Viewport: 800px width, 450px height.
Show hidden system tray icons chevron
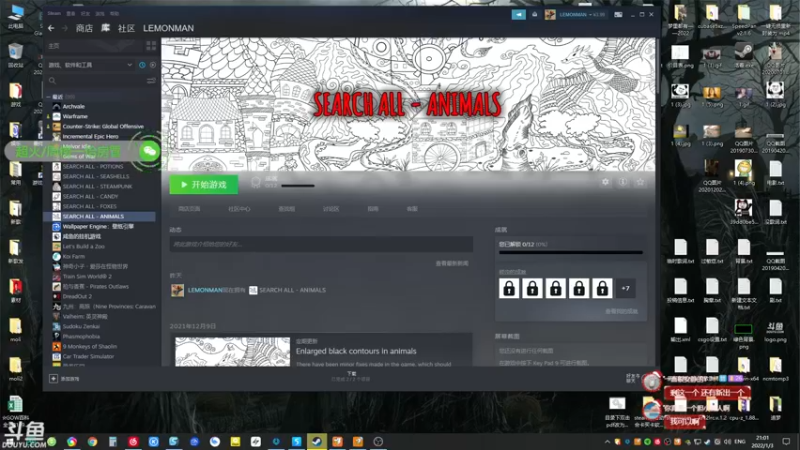tap(607, 441)
